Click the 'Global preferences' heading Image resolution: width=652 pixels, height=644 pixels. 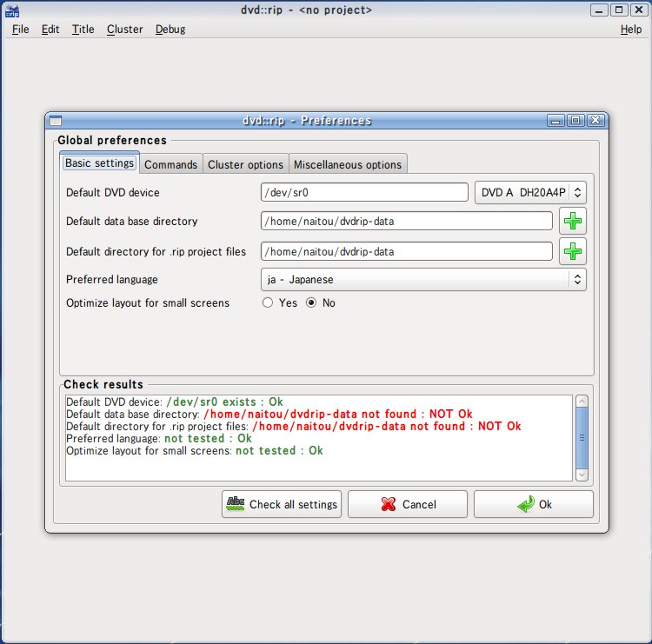click(x=112, y=140)
